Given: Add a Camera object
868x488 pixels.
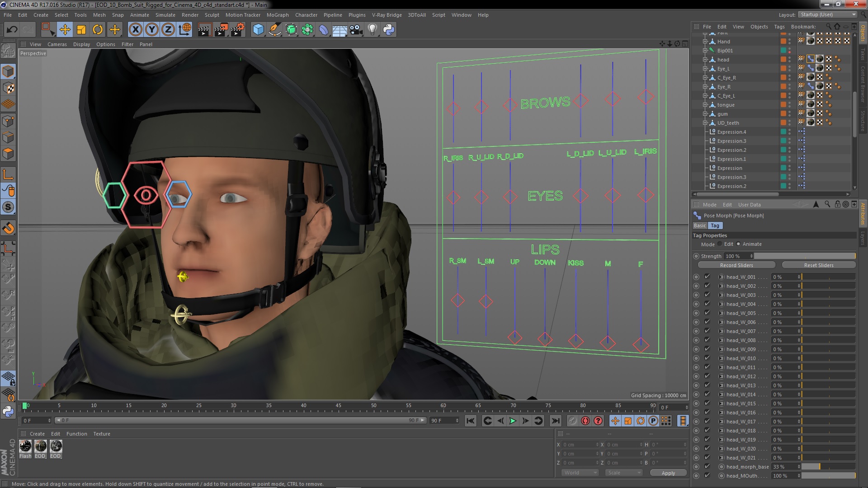Looking at the screenshot, I should (356, 30).
